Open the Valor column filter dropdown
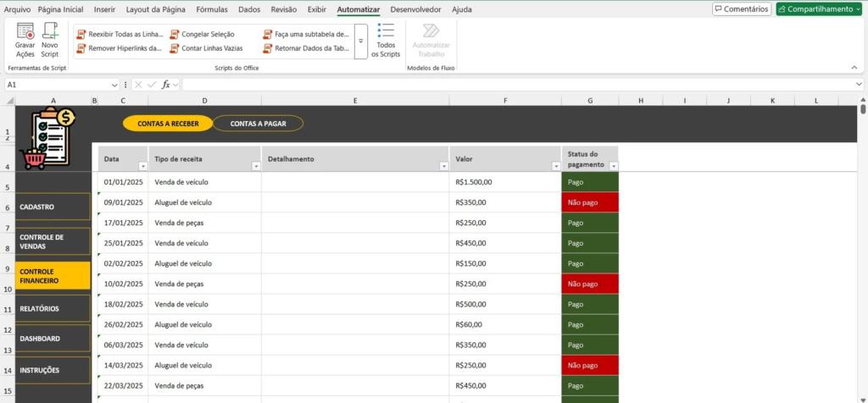The height and width of the screenshot is (403, 868). pos(555,166)
